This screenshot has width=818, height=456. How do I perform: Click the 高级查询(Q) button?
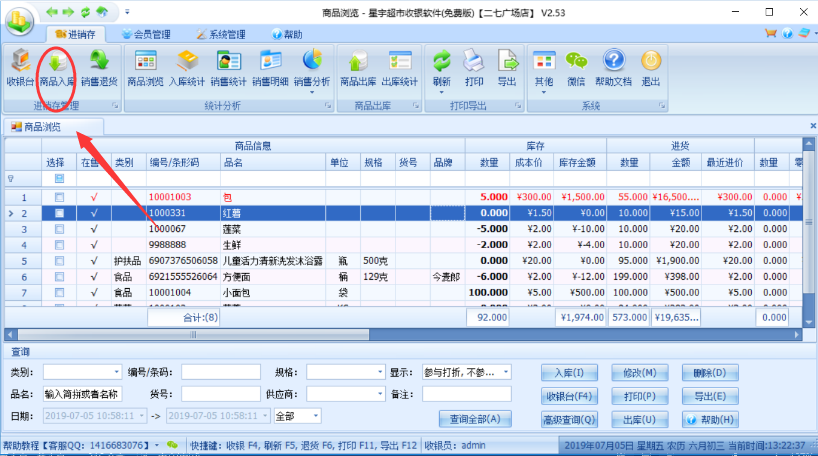tap(569, 419)
